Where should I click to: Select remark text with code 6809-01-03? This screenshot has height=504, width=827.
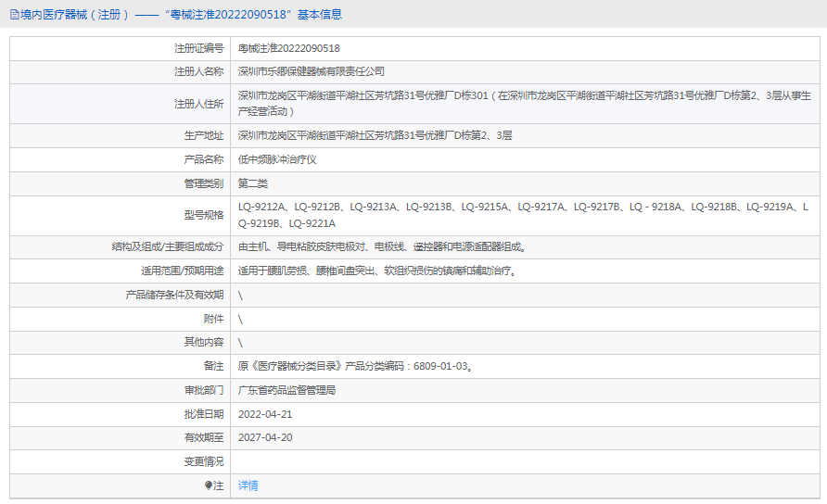[355, 366]
